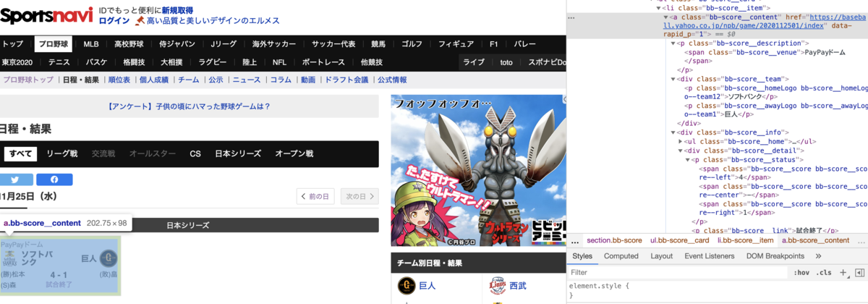This screenshot has height=304, width=868.
Task: Go to previous day (前の日)
Action: (x=316, y=196)
